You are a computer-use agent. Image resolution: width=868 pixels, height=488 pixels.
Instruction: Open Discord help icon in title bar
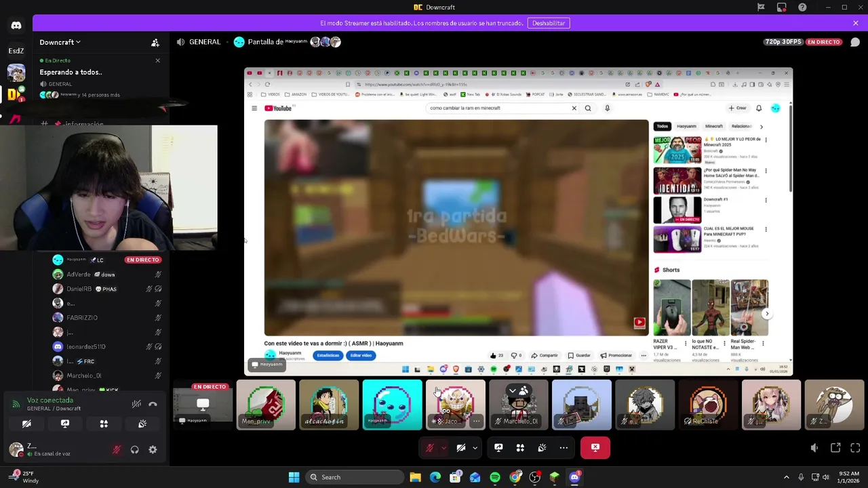pyautogui.click(x=803, y=7)
